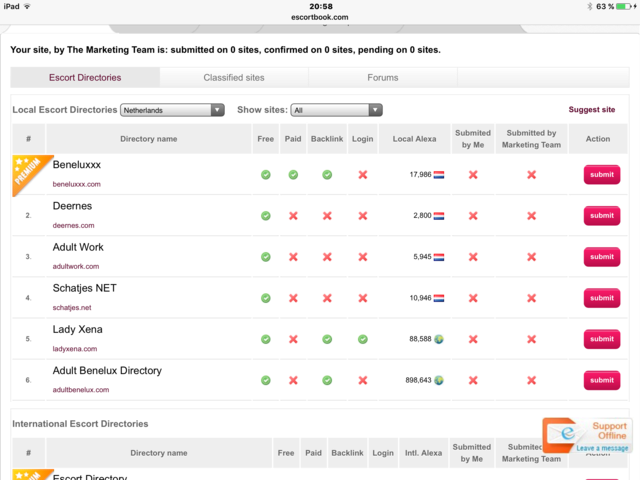This screenshot has height=480, width=640.
Task: Click the Leave a message link
Action: pos(602,448)
